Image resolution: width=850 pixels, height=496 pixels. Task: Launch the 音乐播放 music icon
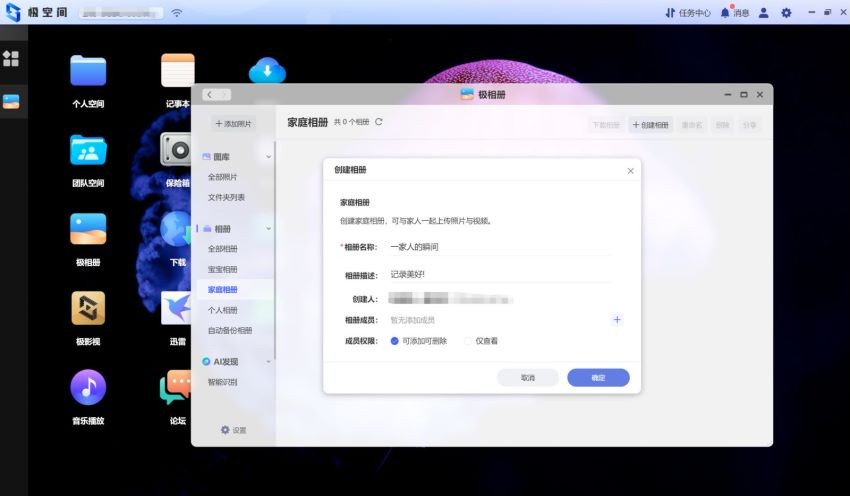point(88,387)
